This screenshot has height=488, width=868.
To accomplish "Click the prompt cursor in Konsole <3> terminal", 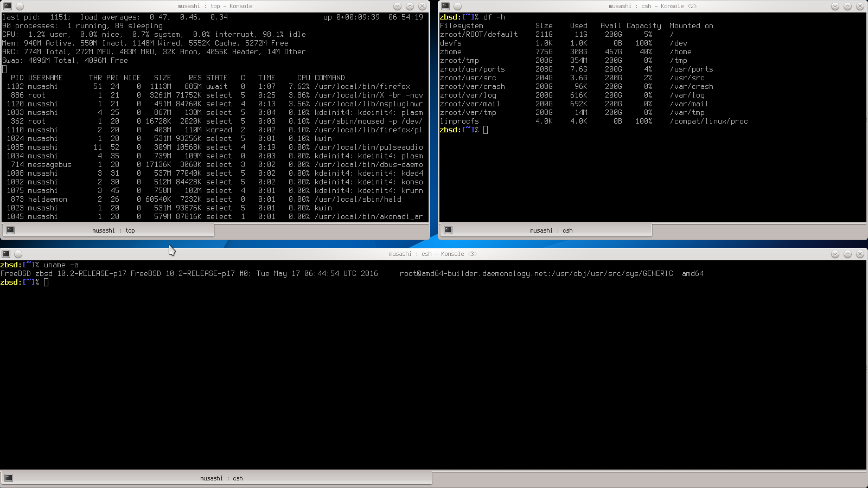I will pos(46,282).
